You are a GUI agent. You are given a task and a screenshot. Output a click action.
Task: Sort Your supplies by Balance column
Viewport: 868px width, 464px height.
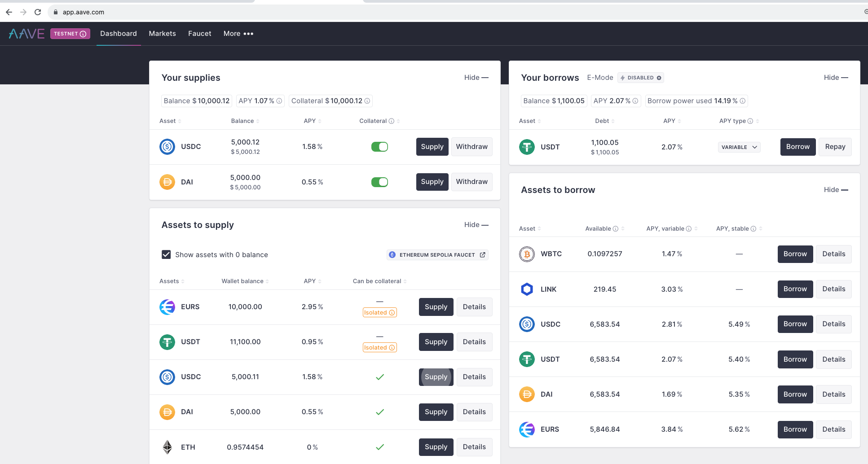pos(245,121)
